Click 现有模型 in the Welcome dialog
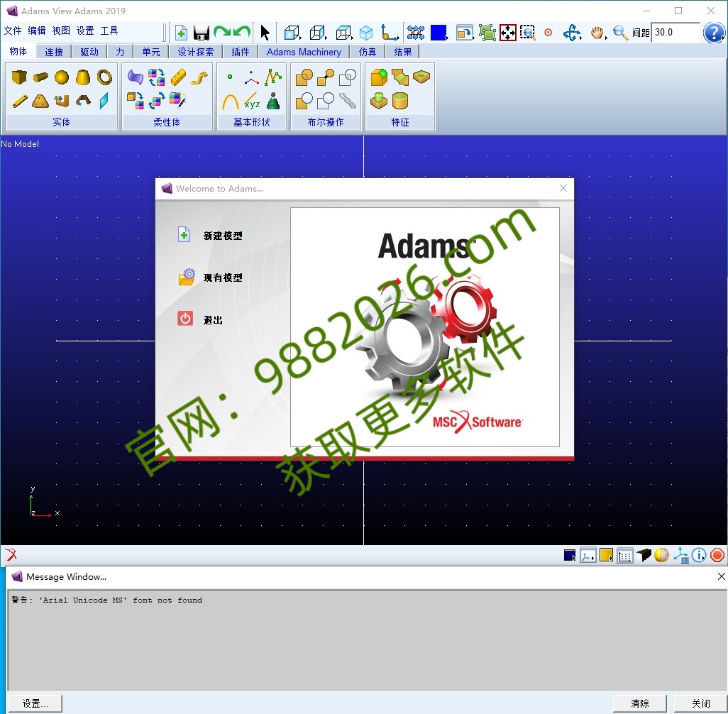This screenshot has height=714, width=728. point(222,278)
